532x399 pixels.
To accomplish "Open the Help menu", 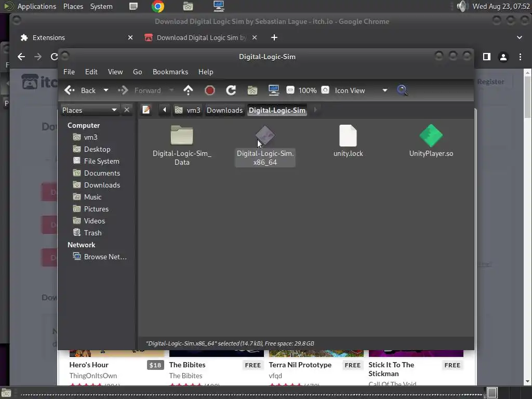I will coord(206,72).
